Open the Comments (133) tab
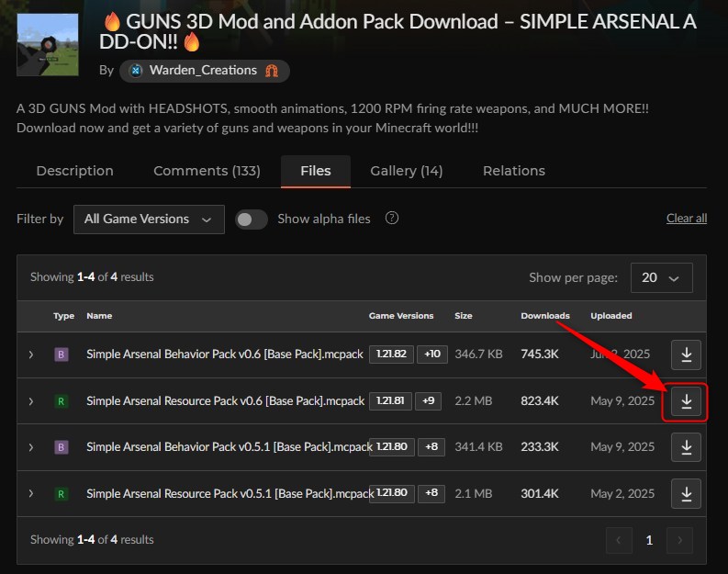The image size is (728, 574). tap(207, 171)
